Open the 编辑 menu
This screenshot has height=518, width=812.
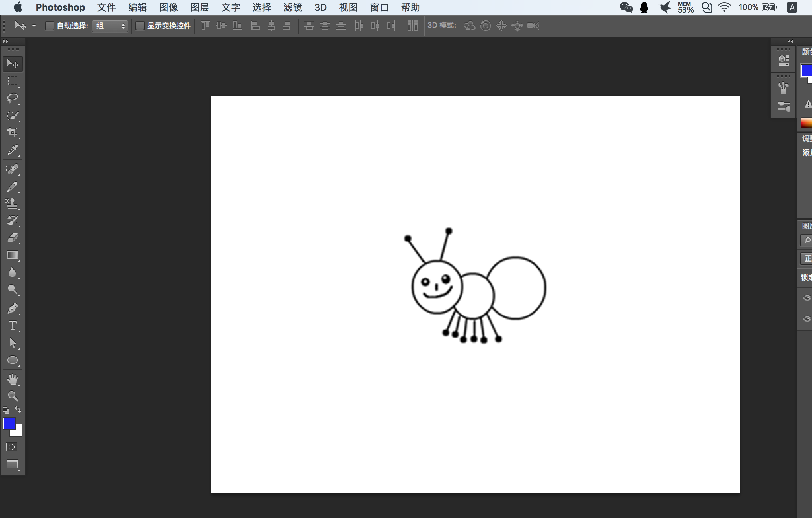point(137,7)
